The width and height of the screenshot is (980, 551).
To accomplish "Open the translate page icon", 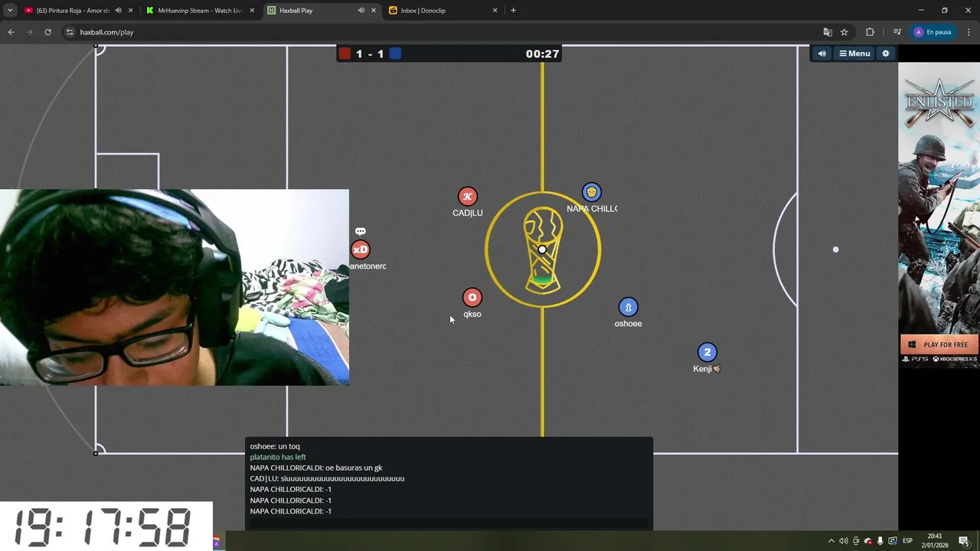I will click(x=827, y=32).
